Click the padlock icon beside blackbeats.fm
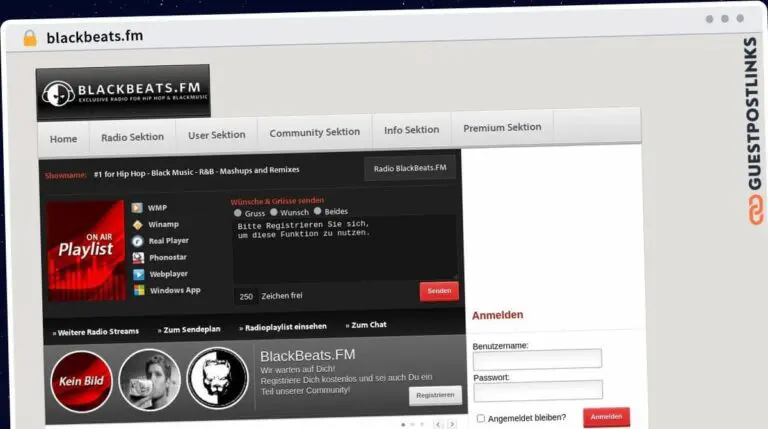The width and height of the screenshot is (768, 429). [30, 38]
